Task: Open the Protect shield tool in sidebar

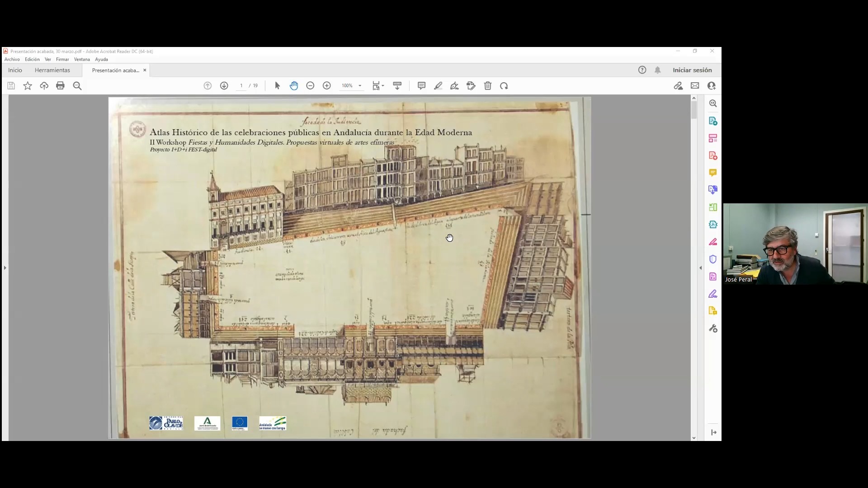Action: coord(713,259)
